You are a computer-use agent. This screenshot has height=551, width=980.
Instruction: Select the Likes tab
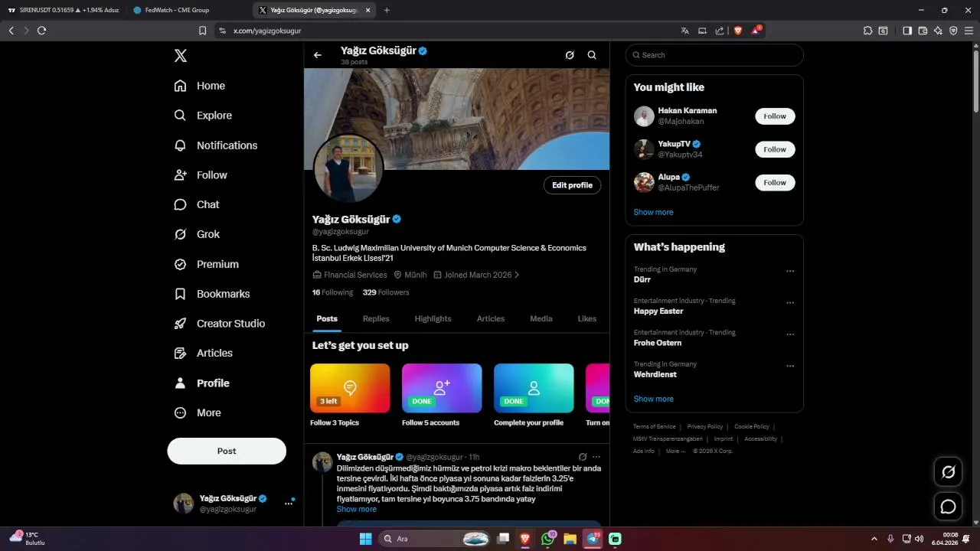click(x=587, y=318)
